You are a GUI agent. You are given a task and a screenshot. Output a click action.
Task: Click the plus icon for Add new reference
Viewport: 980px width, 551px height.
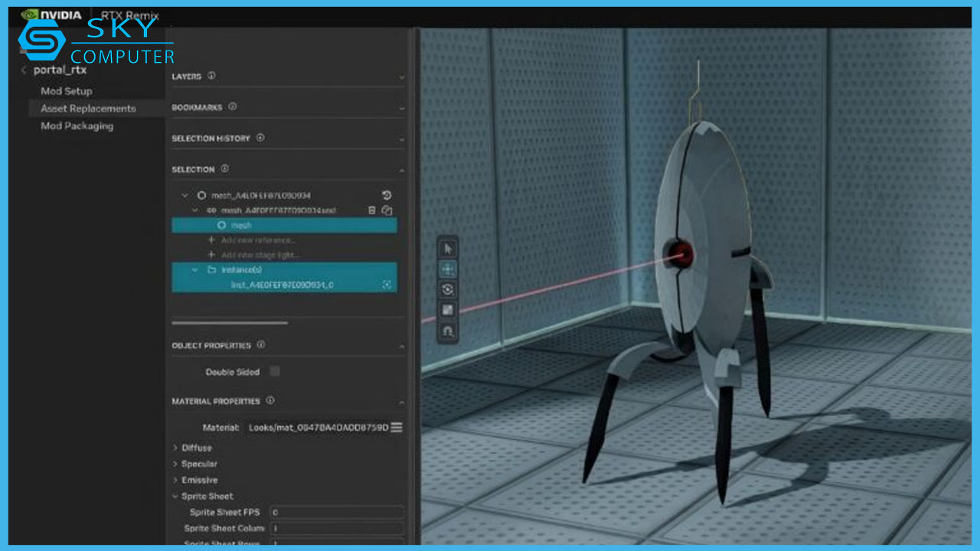tap(211, 240)
